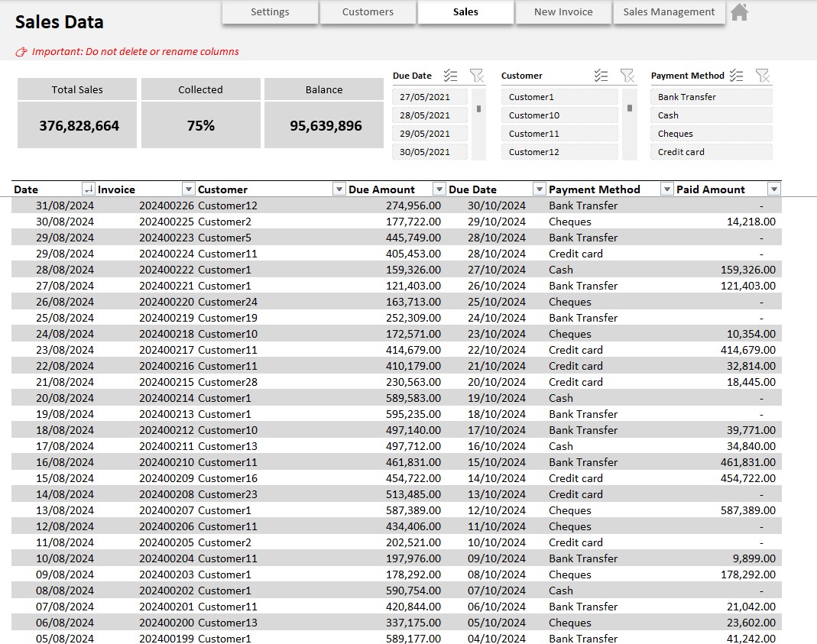Click the Settings button
The image size is (817, 644).
click(x=270, y=12)
